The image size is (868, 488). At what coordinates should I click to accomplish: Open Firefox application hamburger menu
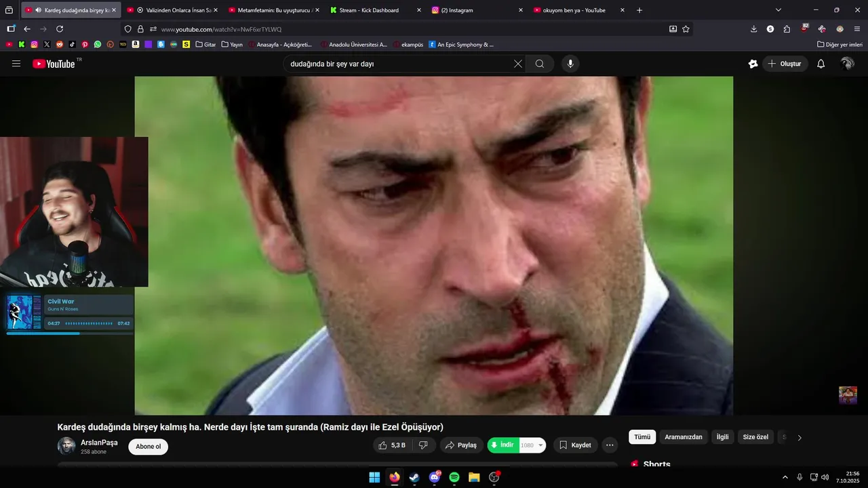click(857, 29)
